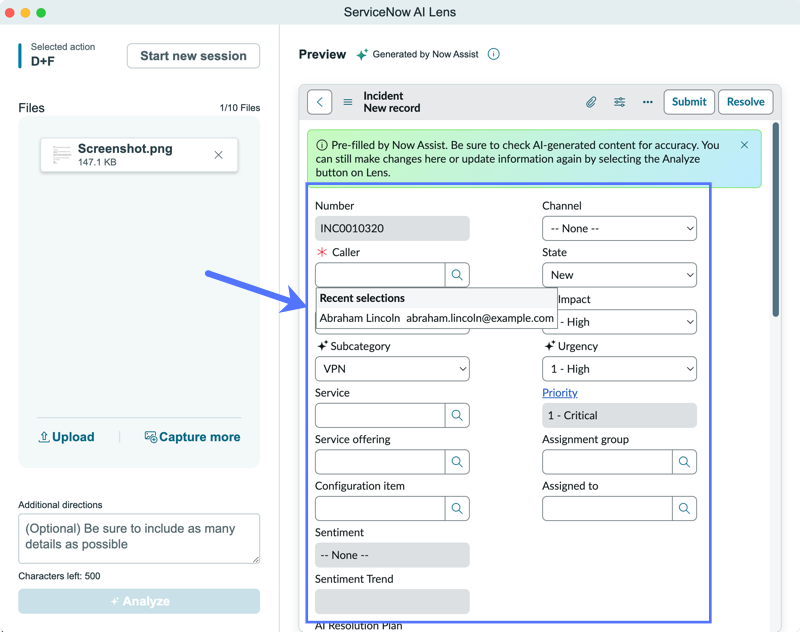
Task: Click into the Caller input field
Action: tap(380, 275)
